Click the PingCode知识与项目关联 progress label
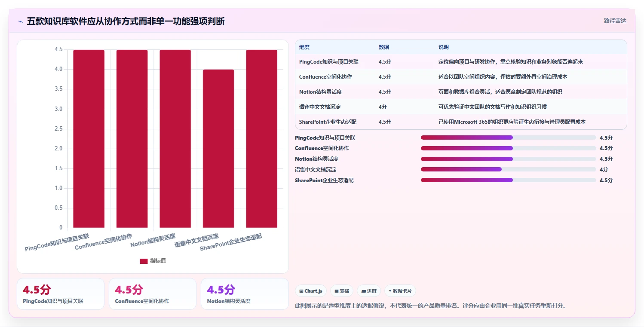This screenshot has height=327, width=644. [325, 138]
